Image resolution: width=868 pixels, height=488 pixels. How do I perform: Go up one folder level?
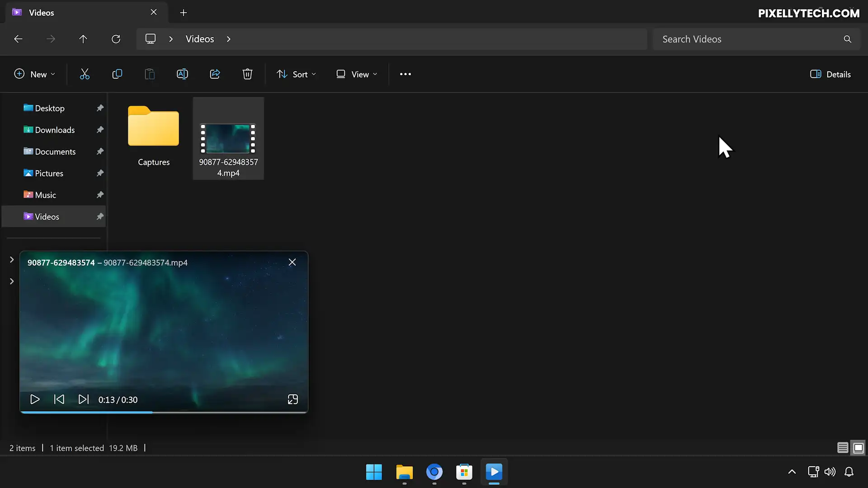tap(83, 39)
